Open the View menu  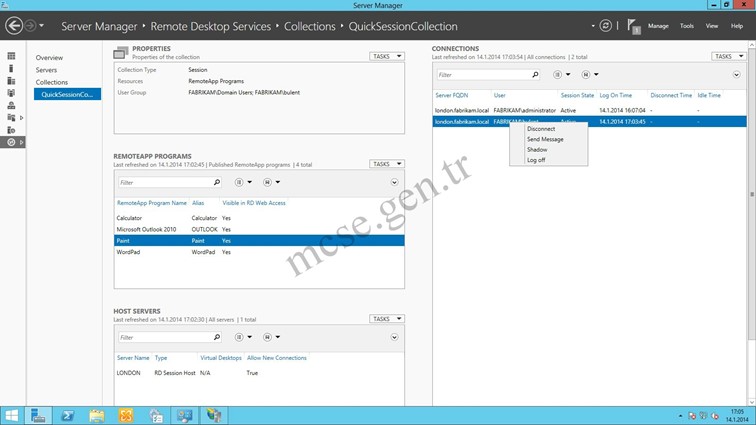coord(712,26)
